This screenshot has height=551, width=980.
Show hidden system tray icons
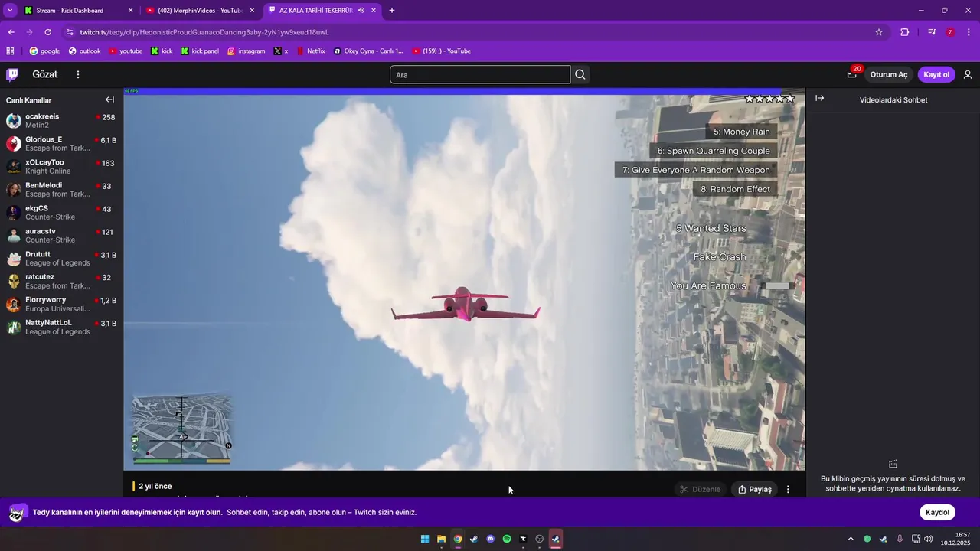coord(850,539)
